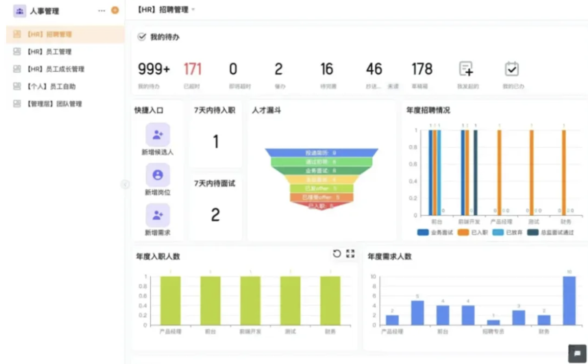Open the 我的已办 calendar icon

(512, 69)
